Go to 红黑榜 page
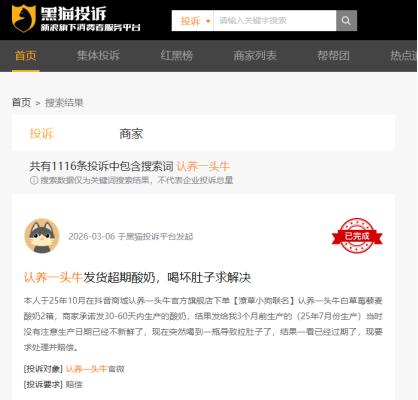The image size is (418, 400). point(177,55)
